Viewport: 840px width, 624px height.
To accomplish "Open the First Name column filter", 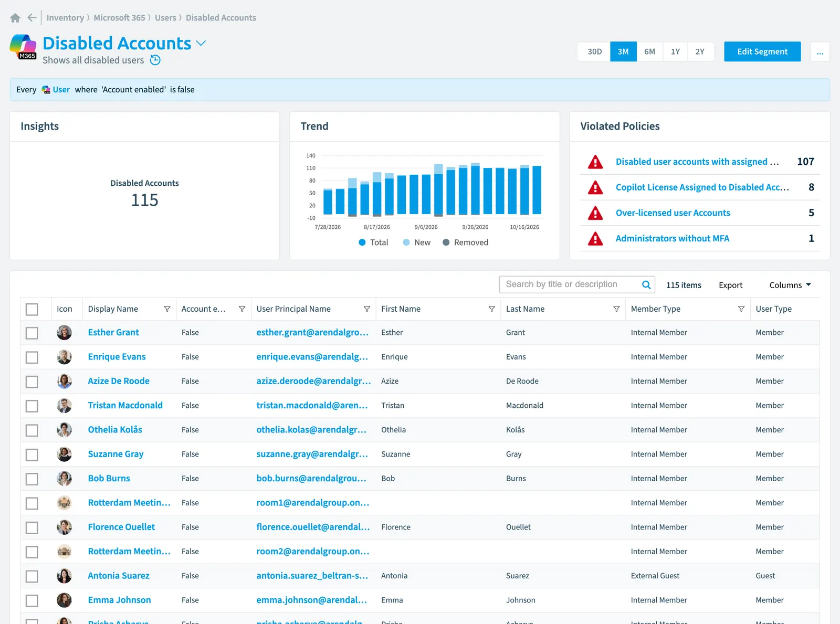I will click(x=491, y=309).
